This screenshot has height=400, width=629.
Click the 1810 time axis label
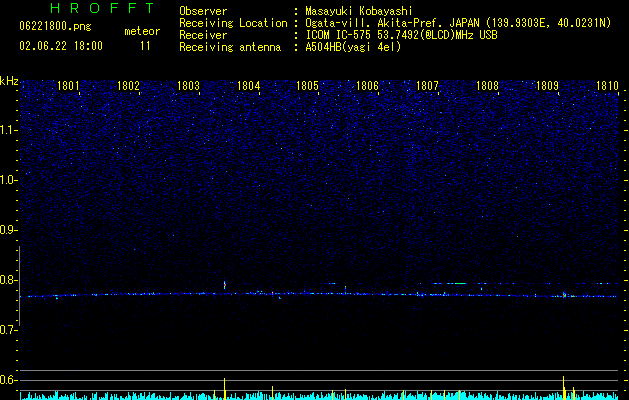click(607, 86)
